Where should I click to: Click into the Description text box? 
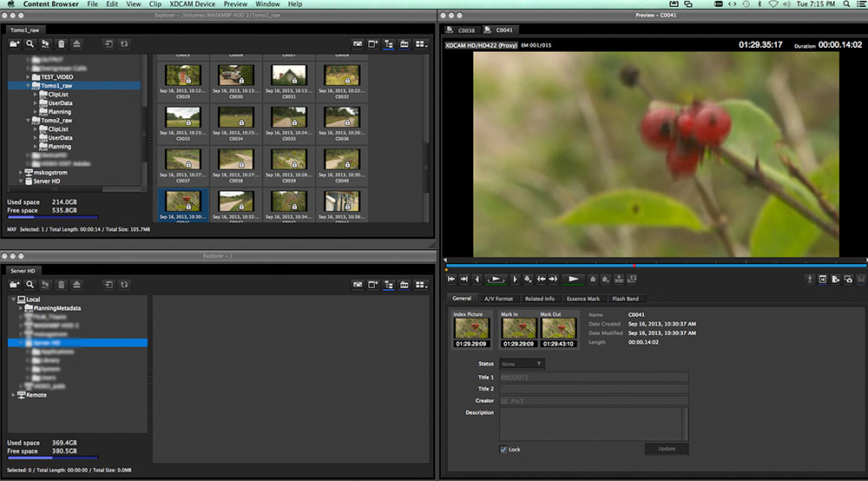pos(590,424)
